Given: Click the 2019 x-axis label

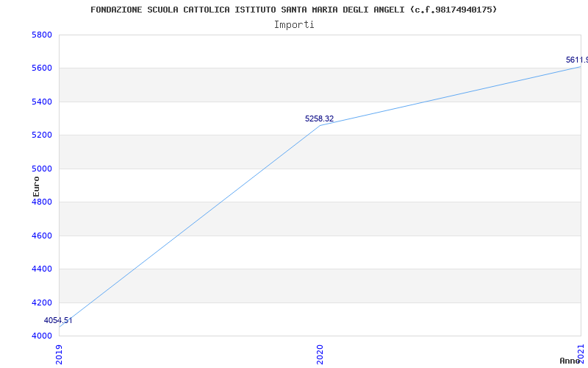Looking at the screenshot, I should tap(59, 354).
